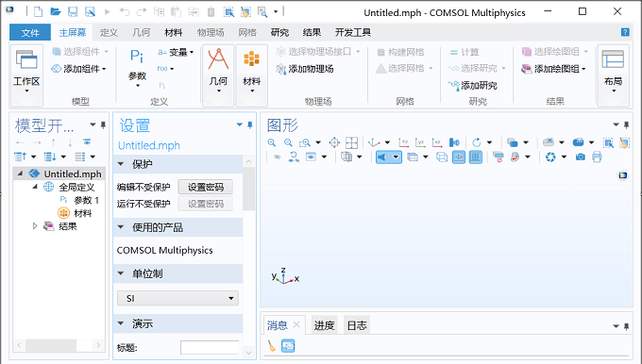Click Zoom In in the Graphics toolbar
This screenshot has height=364, width=642.
coord(272,142)
